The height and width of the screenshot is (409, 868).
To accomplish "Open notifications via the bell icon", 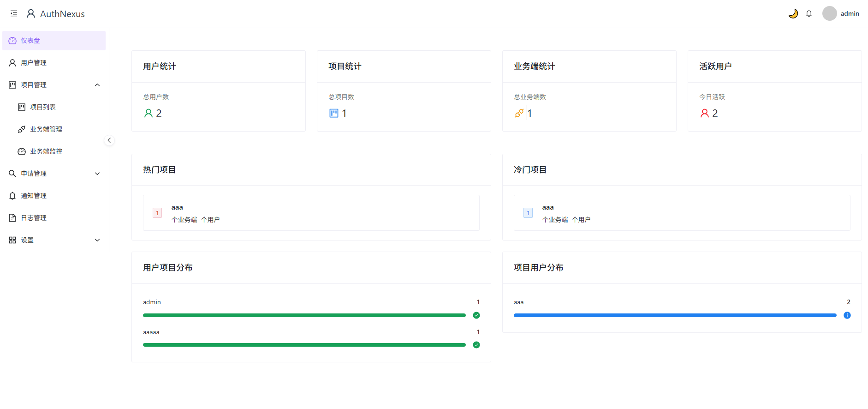I will (x=809, y=14).
